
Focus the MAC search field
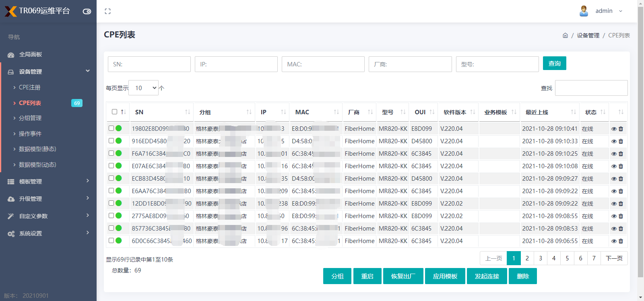click(323, 64)
